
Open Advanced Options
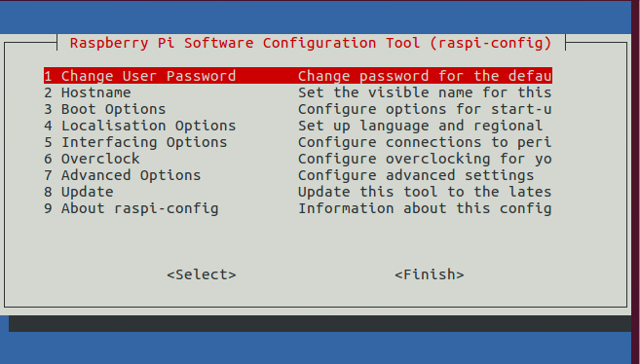[298, 175]
